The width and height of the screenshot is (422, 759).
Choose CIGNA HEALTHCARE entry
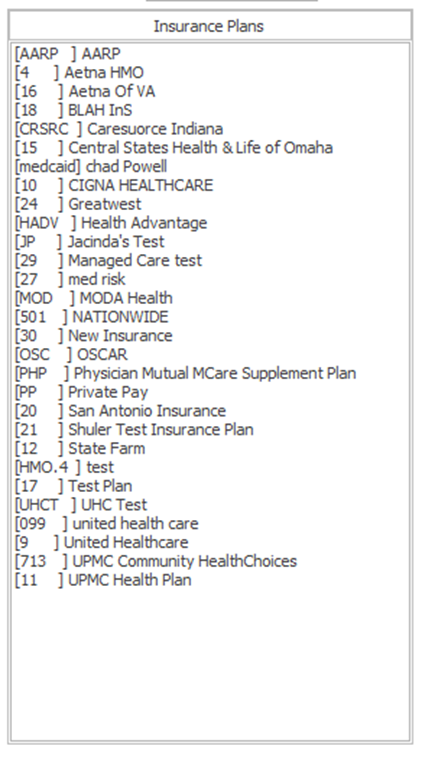[114, 185]
